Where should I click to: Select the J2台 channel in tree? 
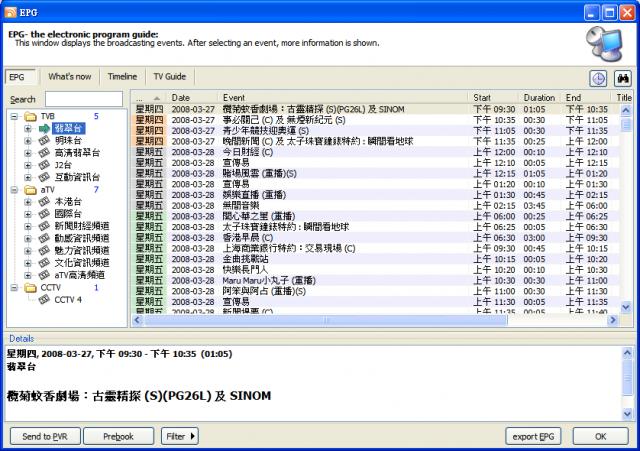[x=62, y=165]
